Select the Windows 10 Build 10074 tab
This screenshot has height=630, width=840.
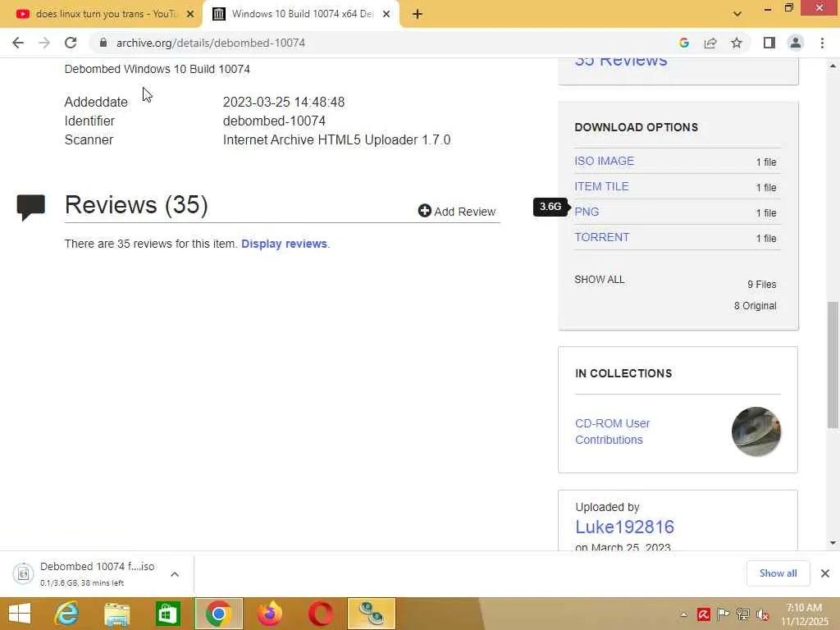(300, 15)
